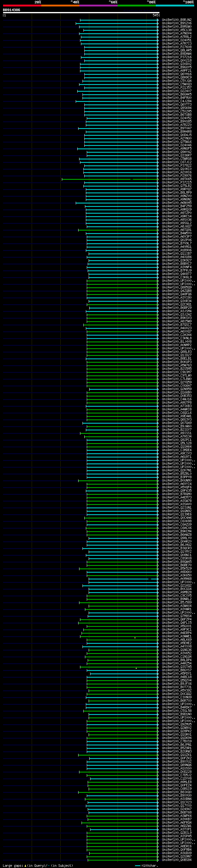The image size is (197, 868).
Task: Click the query end position 545
Action: coord(155,15)
